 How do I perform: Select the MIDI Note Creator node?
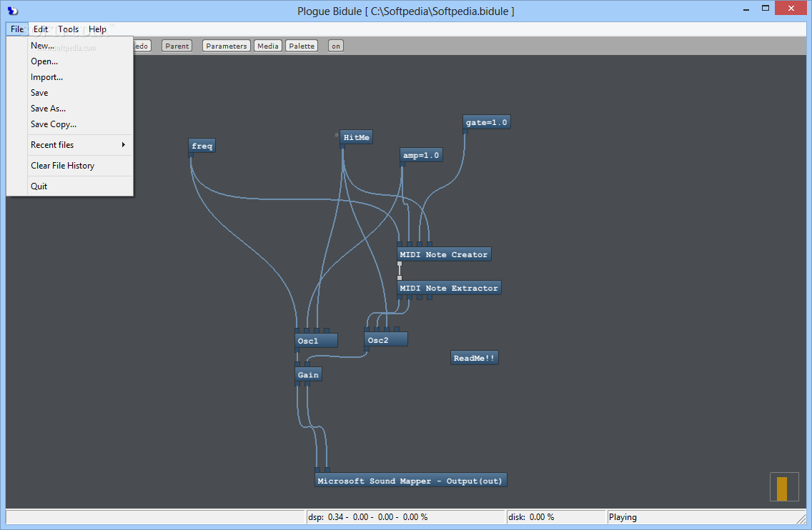(444, 254)
